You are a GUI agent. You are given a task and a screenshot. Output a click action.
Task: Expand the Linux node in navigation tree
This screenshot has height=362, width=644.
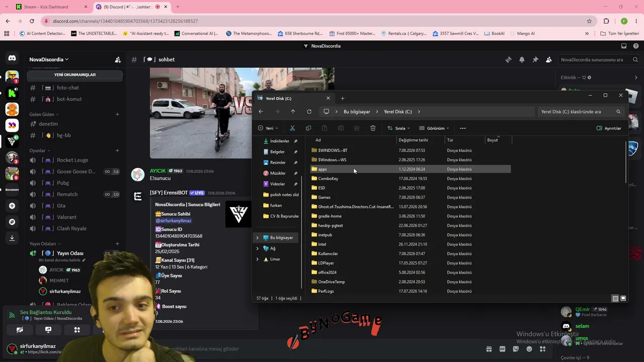(x=258, y=259)
